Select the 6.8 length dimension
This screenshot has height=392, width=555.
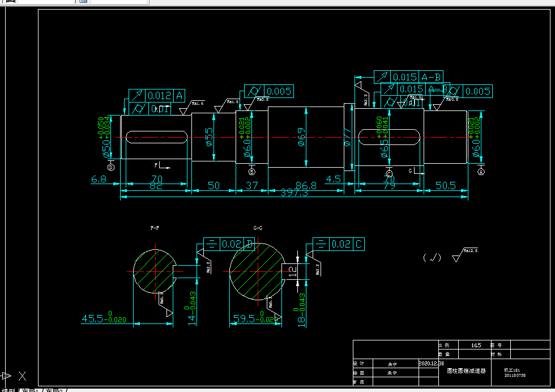pos(99,179)
